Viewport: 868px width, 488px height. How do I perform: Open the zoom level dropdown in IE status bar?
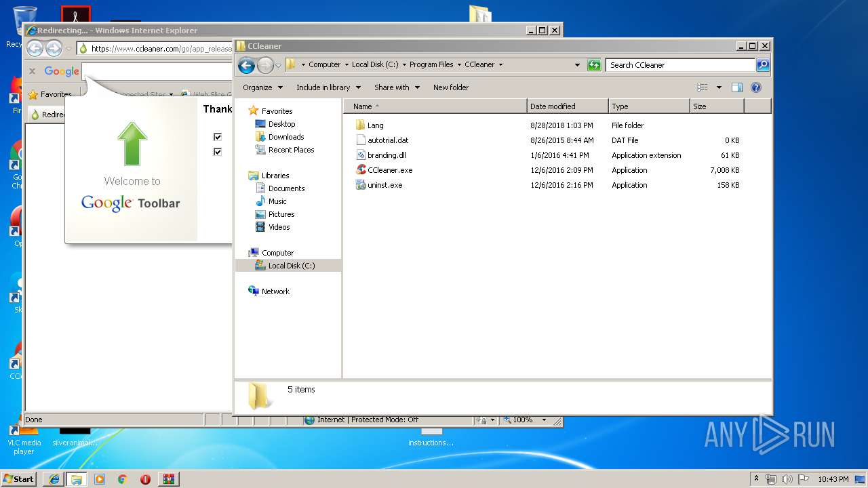click(544, 420)
